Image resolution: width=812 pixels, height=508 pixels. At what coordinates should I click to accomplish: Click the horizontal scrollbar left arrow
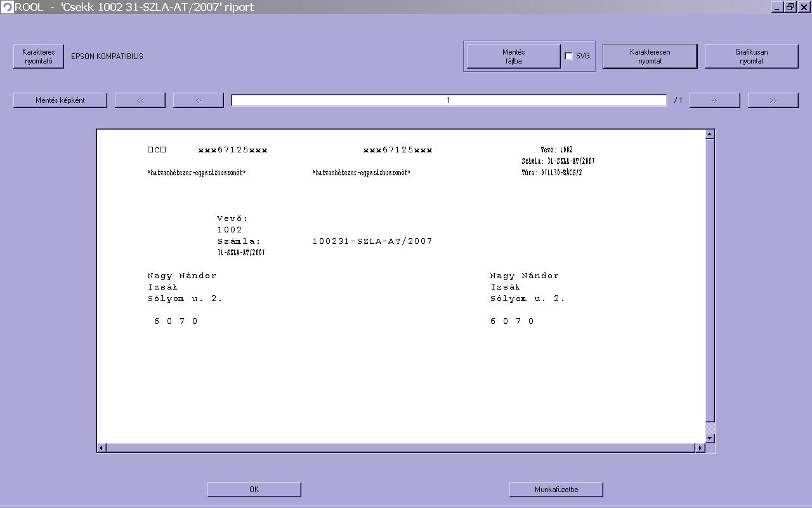tap(101, 448)
